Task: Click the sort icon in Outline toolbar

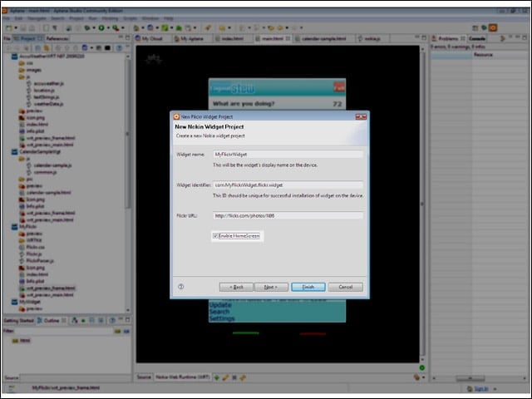Action: (x=74, y=320)
